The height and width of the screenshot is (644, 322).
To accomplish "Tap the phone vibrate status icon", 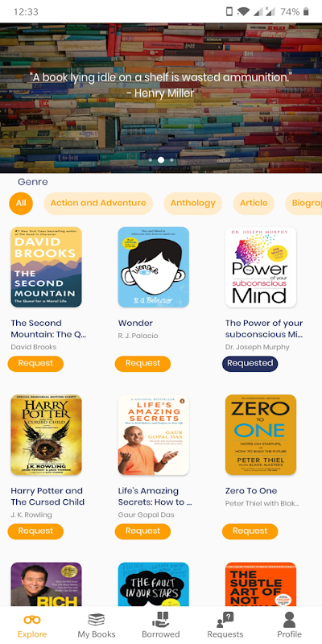I will (x=229, y=12).
